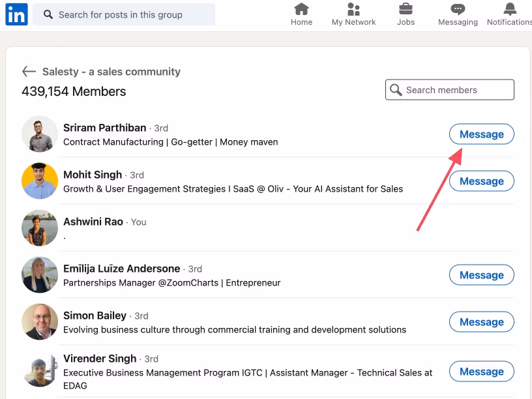Click the magnifying glass in Search members
The width and height of the screenshot is (532, 399).
(396, 89)
